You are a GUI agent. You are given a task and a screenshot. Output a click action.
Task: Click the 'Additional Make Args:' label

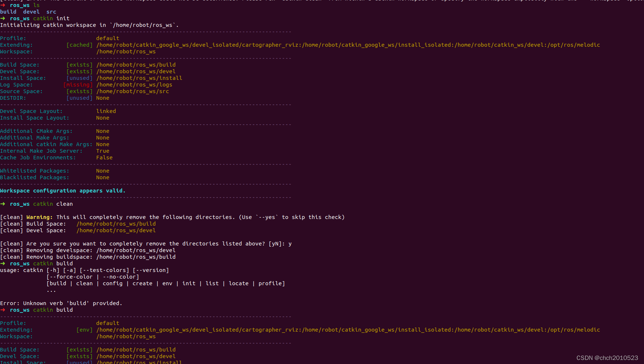pyautogui.click(x=35, y=138)
